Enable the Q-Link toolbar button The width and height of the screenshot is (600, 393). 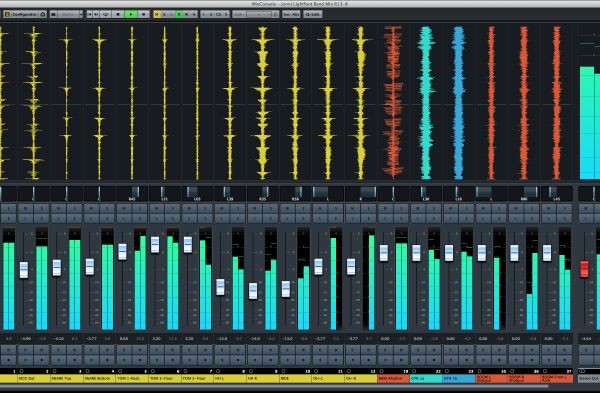click(x=313, y=14)
